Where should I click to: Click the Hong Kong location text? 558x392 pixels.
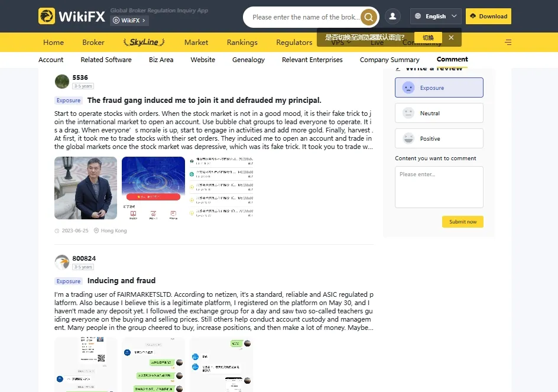tap(113, 231)
